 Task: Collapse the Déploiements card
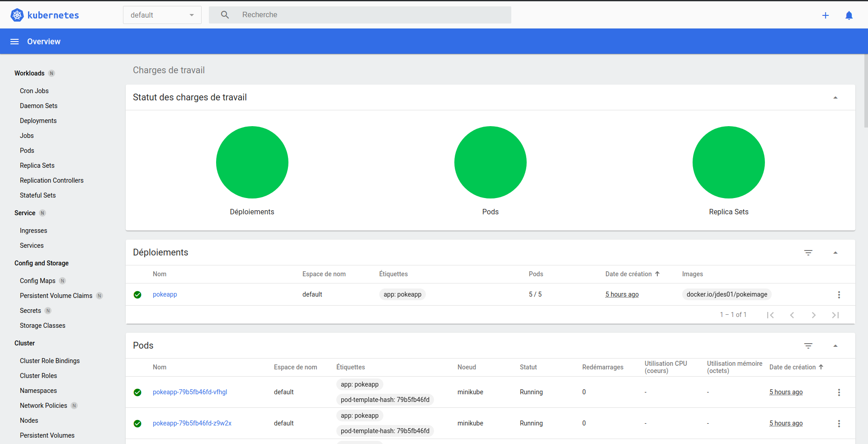tap(835, 253)
